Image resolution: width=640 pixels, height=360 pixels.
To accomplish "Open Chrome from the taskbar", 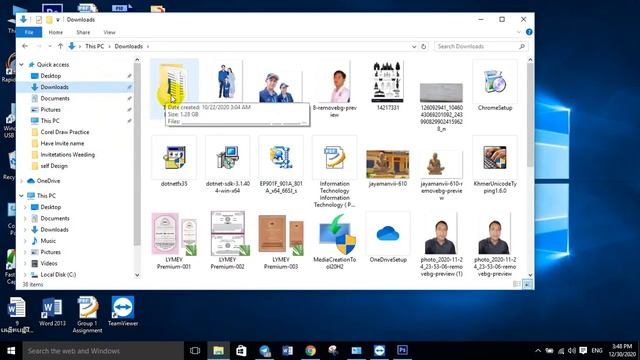I will pyautogui.click(x=311, y=351).
